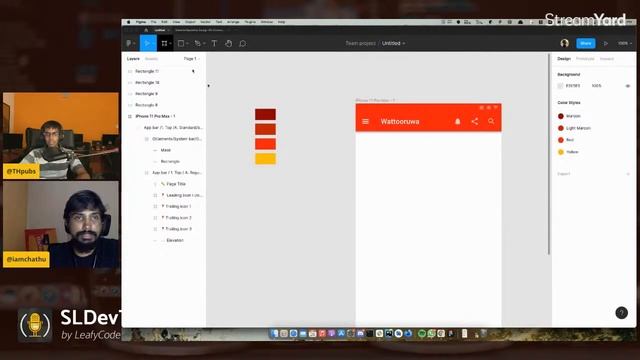
Task: Click the blue Share button
Action: [585, 43]
